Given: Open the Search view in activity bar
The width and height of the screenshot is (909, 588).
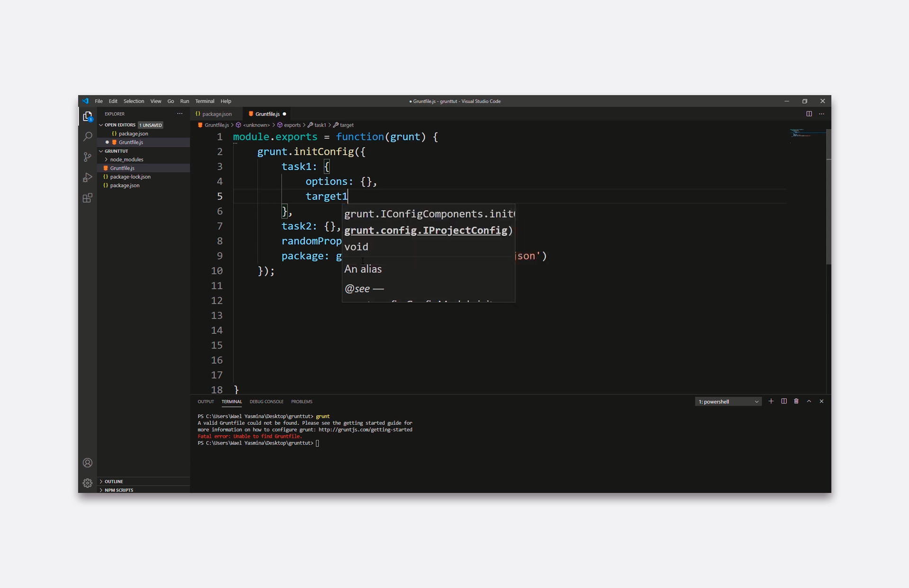Looking at the screenshot, I should (88, 137).
